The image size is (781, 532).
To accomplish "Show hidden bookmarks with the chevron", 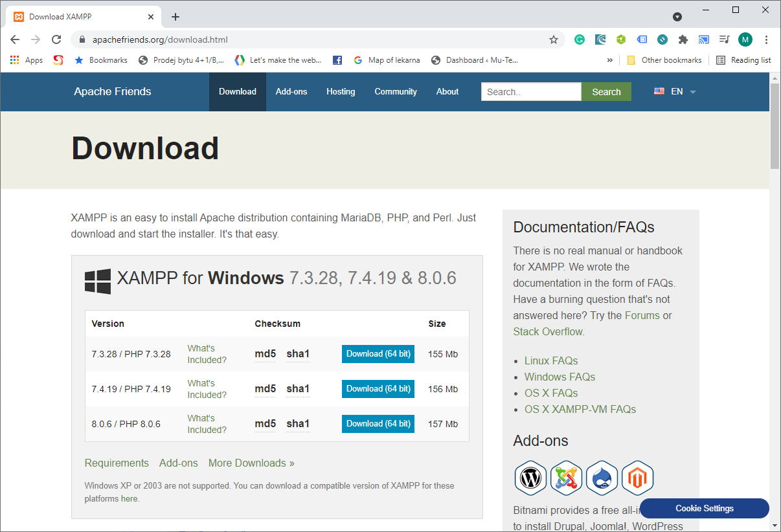I will (x=609, y=60).
